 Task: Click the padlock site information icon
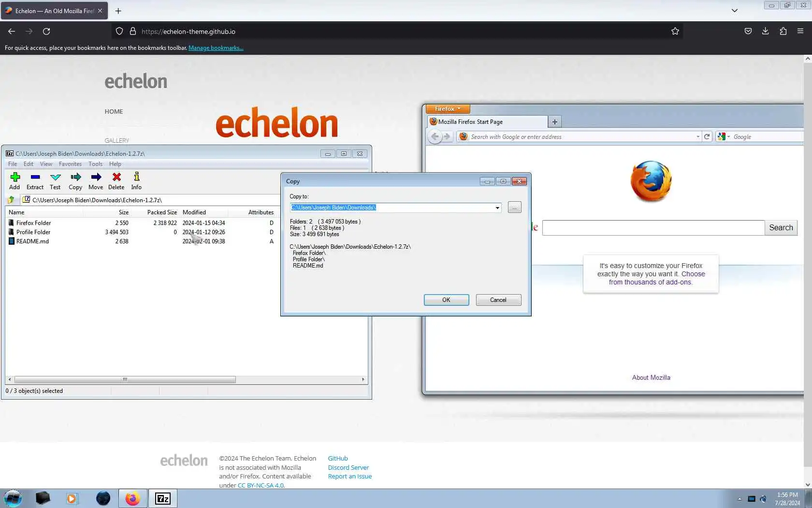[133, 31]
